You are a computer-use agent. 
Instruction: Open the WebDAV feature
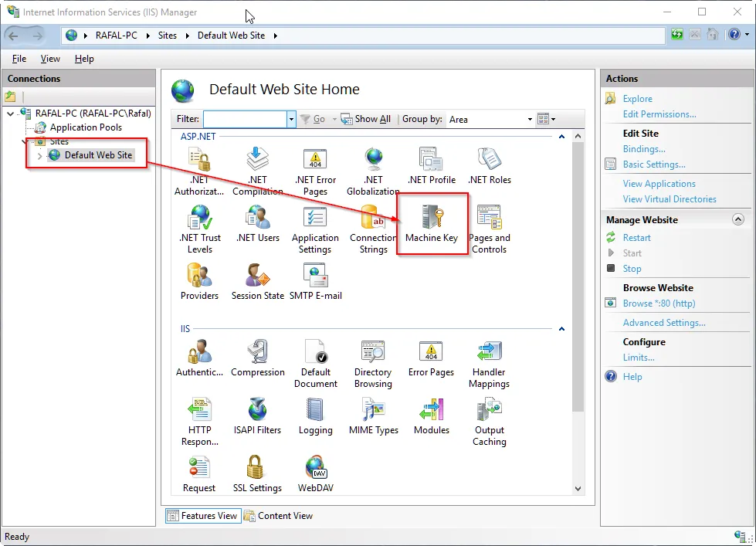point(315,473)
